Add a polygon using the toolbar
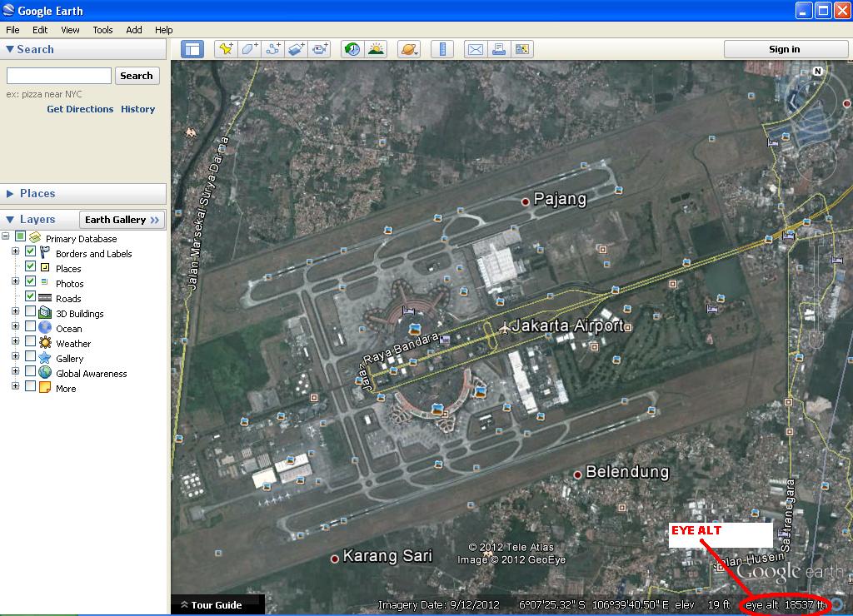853x616 pixels. click(250, 49)
